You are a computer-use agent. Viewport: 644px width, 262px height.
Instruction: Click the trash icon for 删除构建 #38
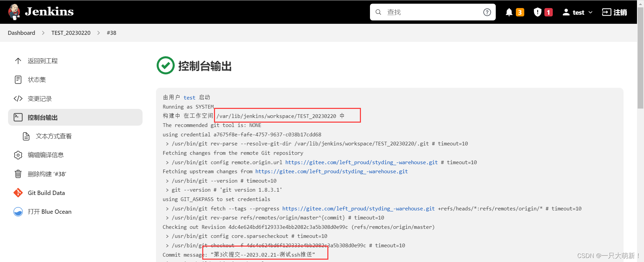click(x=18, y=174)
